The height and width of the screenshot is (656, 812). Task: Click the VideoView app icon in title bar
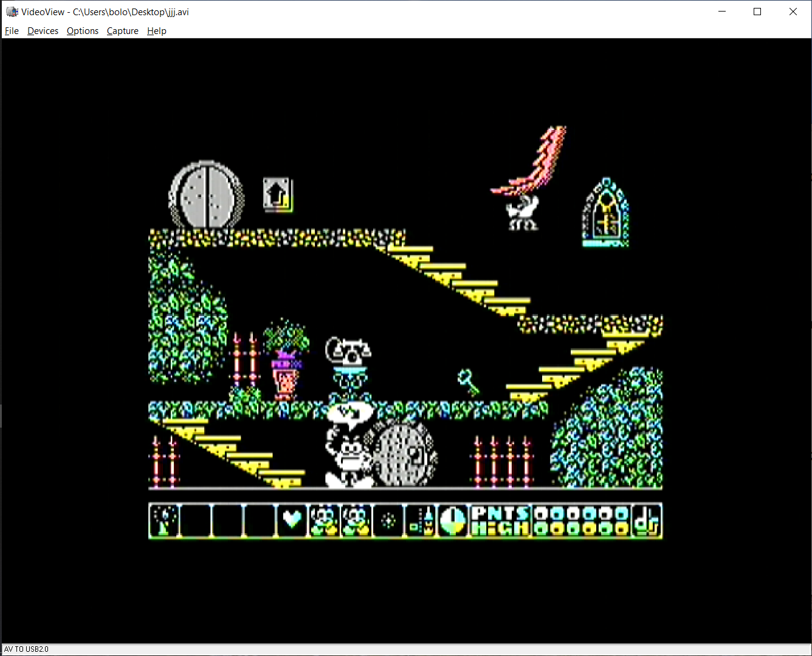(12, 12)
